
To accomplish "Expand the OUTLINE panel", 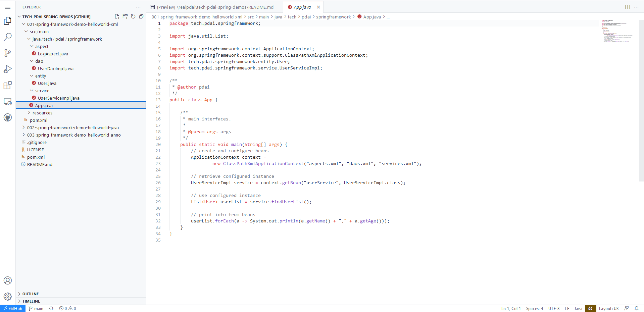I will (x=31, y=294).
